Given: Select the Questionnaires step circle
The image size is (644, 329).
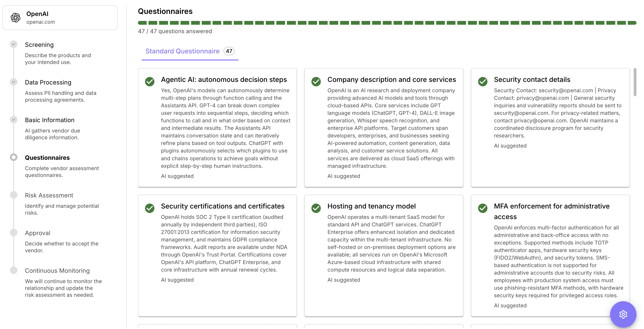Looking at the screenshot, I should pos(14,157).
